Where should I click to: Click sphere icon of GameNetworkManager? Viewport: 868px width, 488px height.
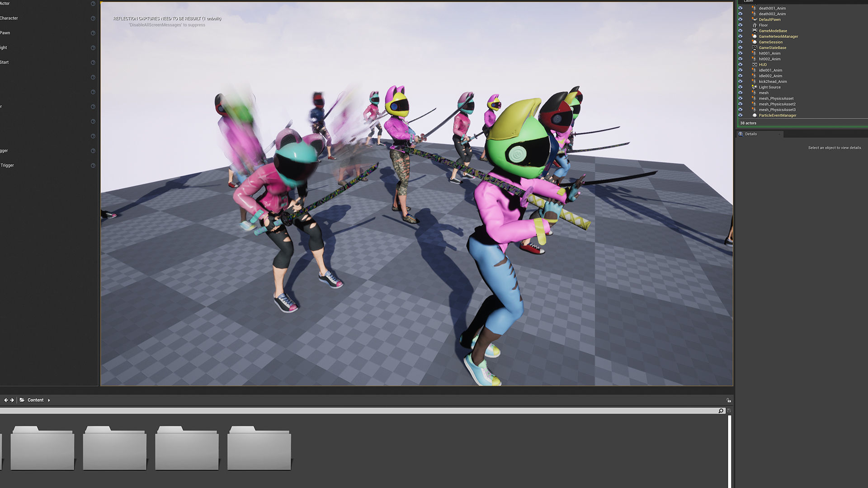[754, 37]
